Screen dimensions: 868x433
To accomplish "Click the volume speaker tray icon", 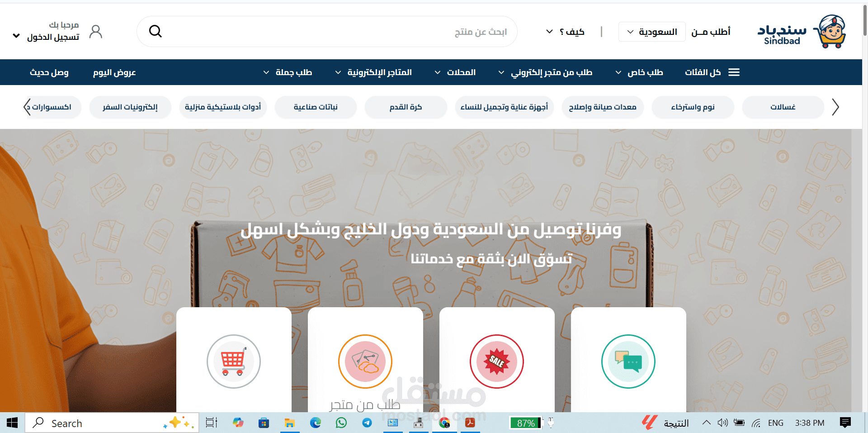I will 722,423.
